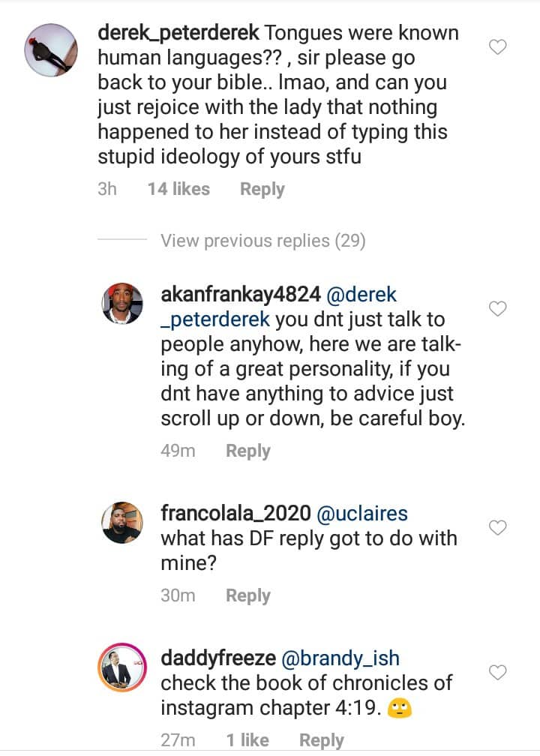Open the @brandy_ish mention
This screenshot has height=756, width=540.
340,659
